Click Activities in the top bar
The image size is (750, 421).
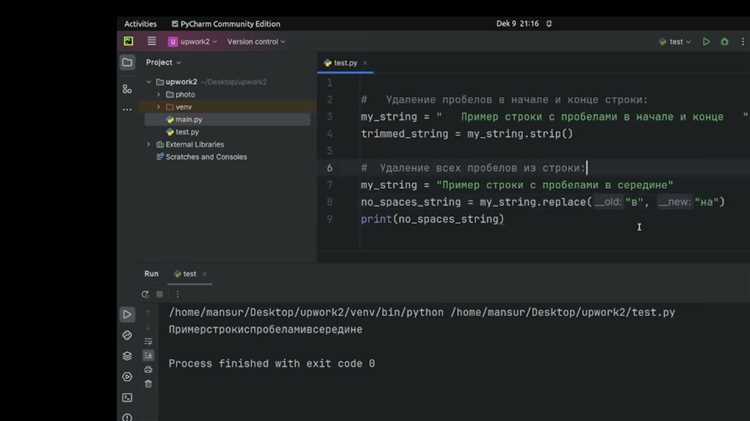pos(140,24)
